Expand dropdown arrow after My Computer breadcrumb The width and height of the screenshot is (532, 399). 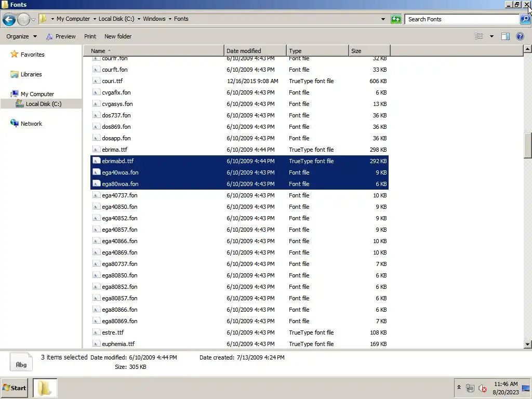click(95, 19)
